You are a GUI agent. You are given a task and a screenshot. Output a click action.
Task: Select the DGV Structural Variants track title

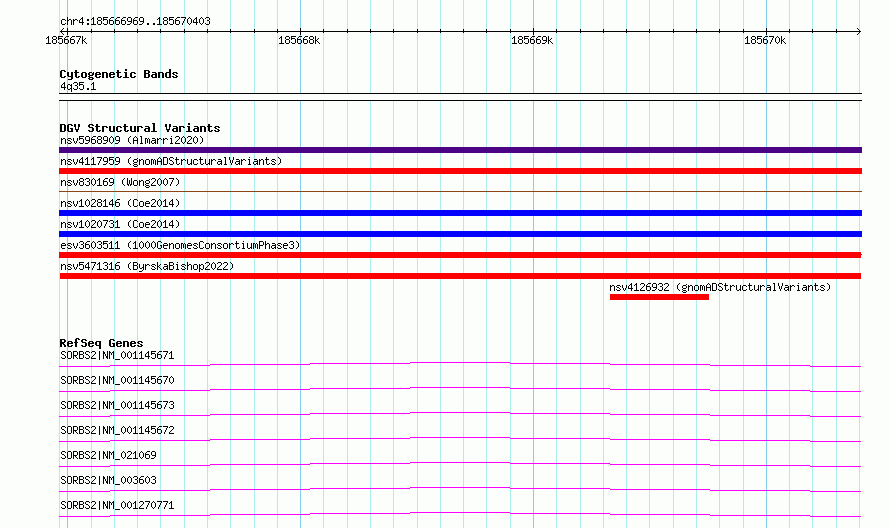pos(140,128)
